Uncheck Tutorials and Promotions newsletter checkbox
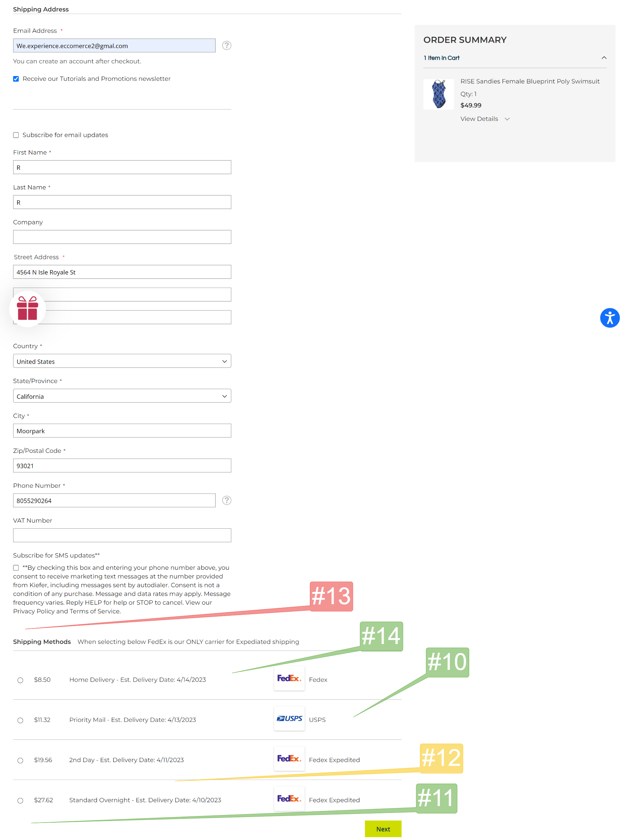The image size is (632, 840). tap(16, 79)
